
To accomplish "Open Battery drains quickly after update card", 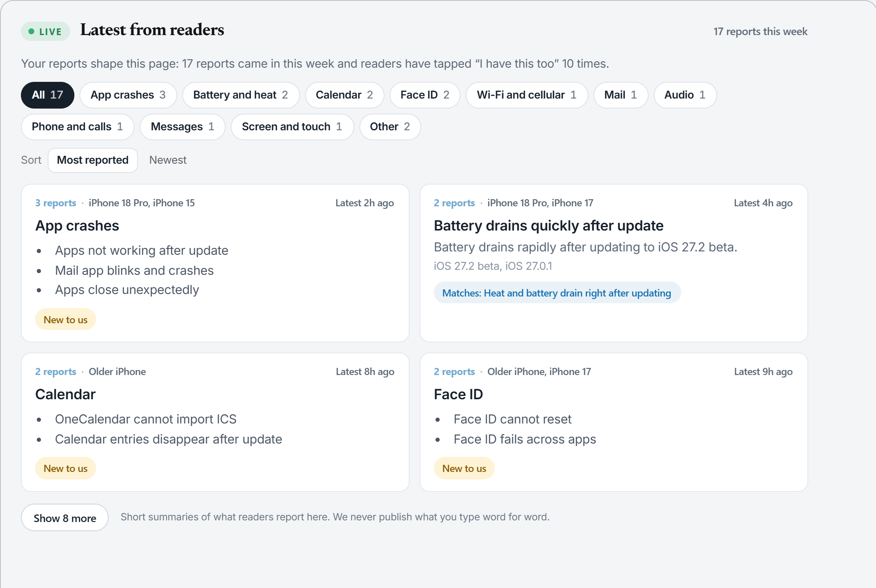I will point(548,226).
